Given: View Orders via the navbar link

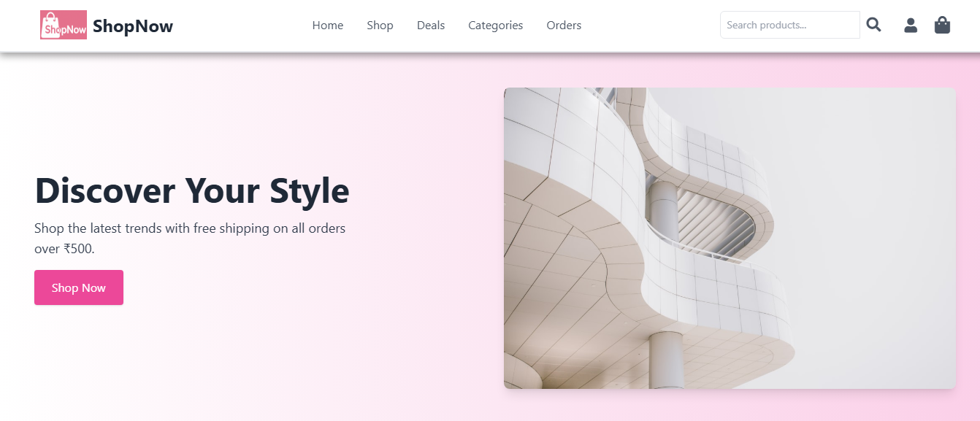Looking at the screenshot, I should 564,26.
